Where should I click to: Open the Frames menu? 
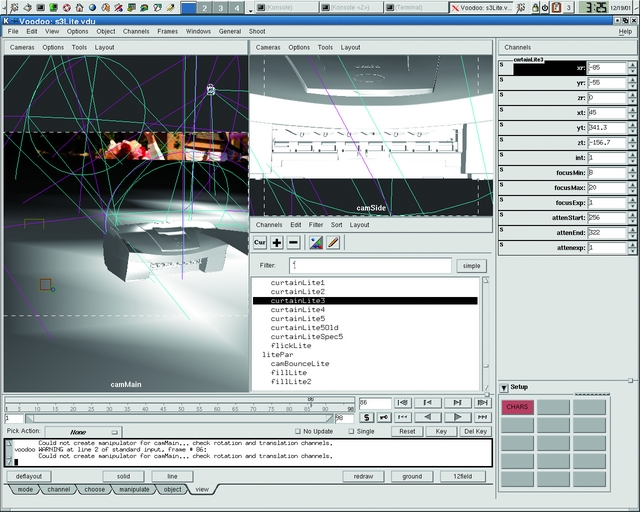click(x=166, y=31)
